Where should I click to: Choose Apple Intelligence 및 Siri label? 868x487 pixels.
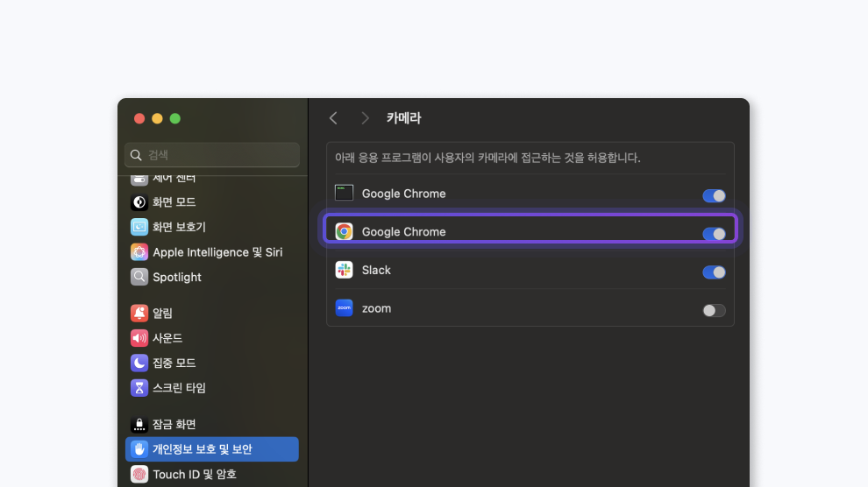[217, 252]
